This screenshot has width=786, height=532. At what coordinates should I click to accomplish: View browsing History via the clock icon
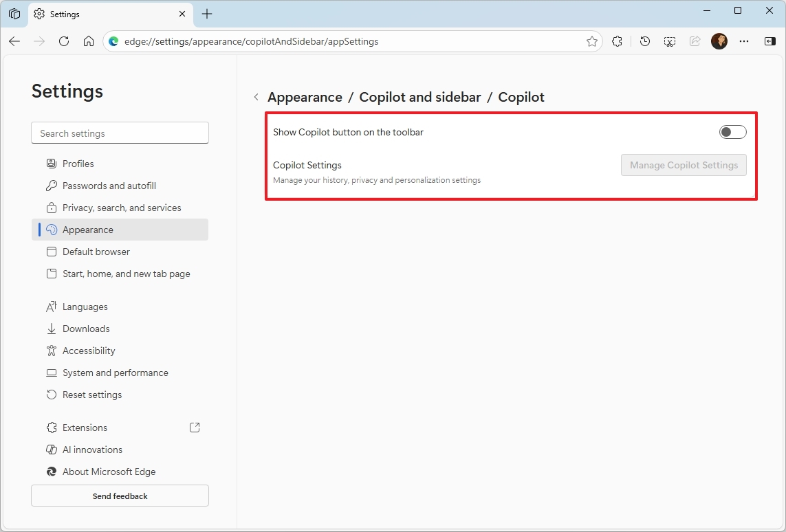click(644, 41)
